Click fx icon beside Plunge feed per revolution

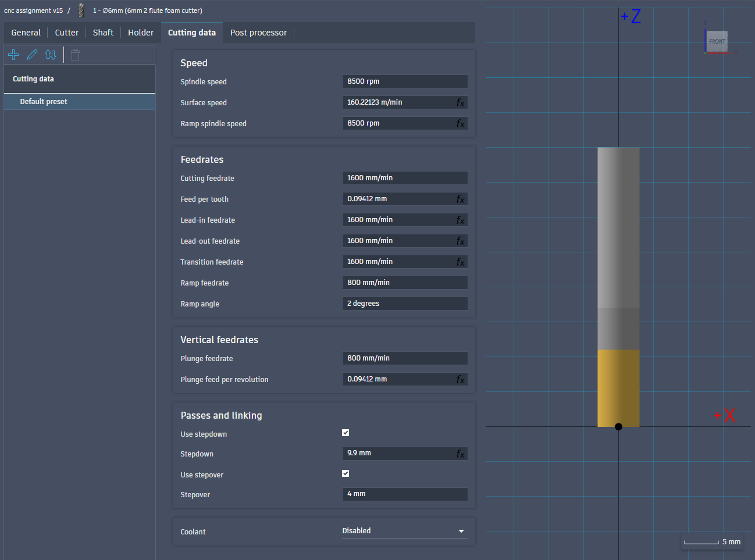[460, 379]
